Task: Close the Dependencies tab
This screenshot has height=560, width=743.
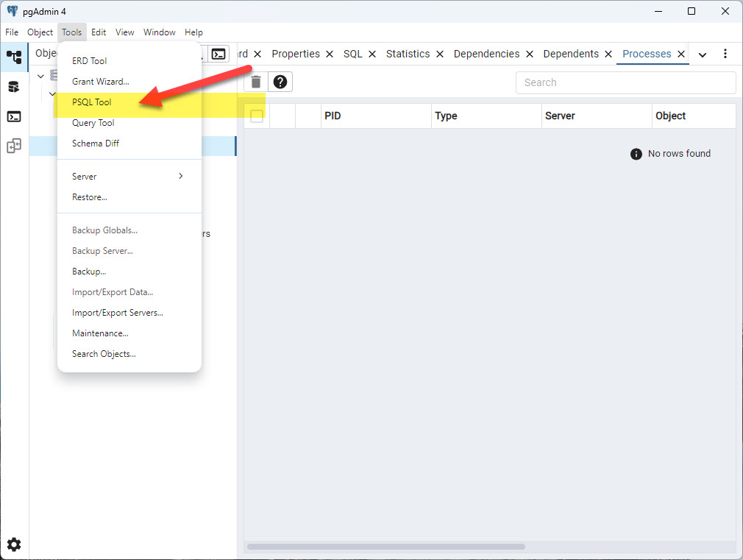Action: (x=530, y=54)
